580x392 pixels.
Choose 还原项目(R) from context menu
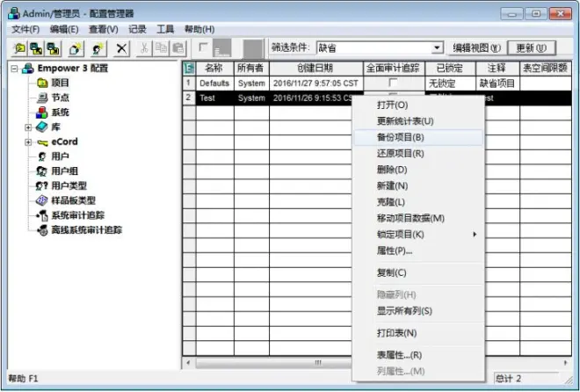418,154
